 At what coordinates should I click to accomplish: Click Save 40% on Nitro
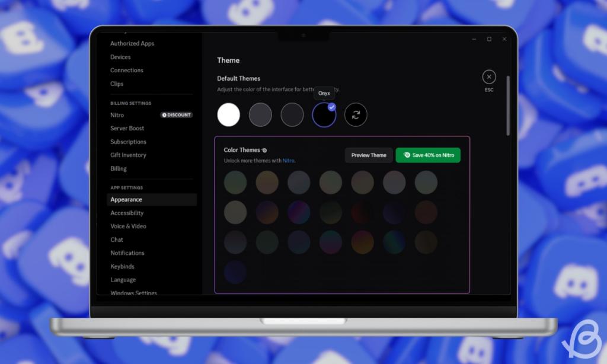(x=428, y=155)
